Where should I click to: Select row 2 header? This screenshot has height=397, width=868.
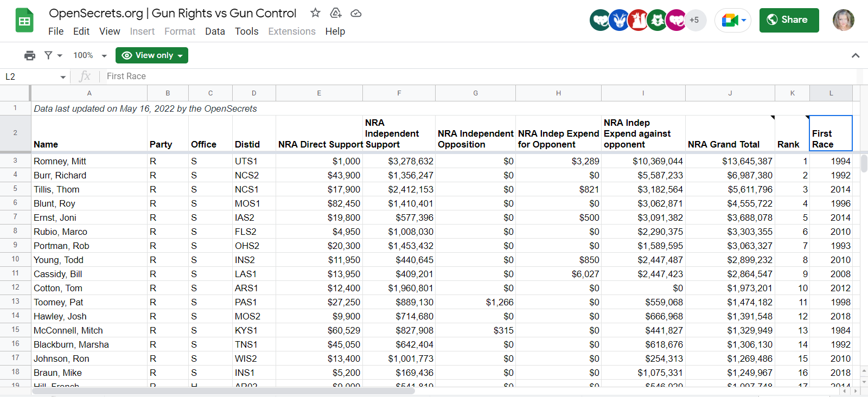15,133
